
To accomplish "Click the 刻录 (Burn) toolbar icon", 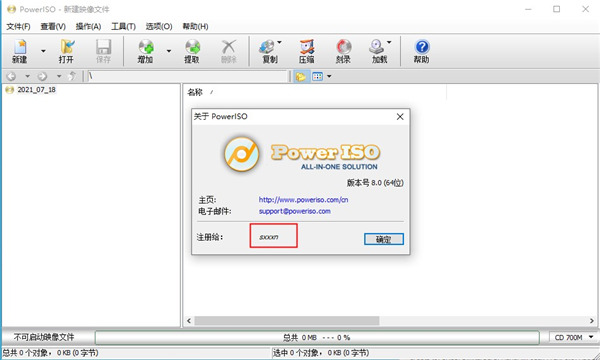I will pyautogui.click(x=343, y=51).
